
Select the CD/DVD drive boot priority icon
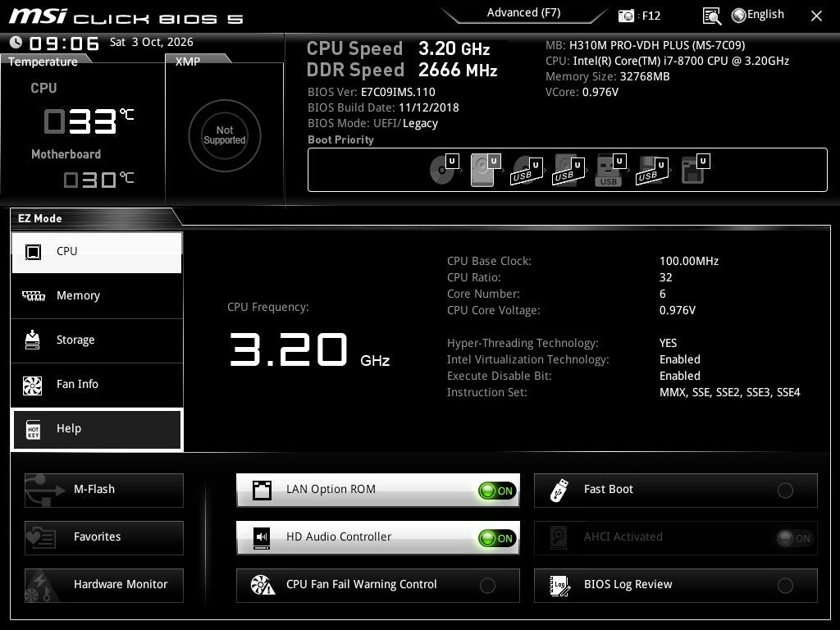(x=444, y=169)
